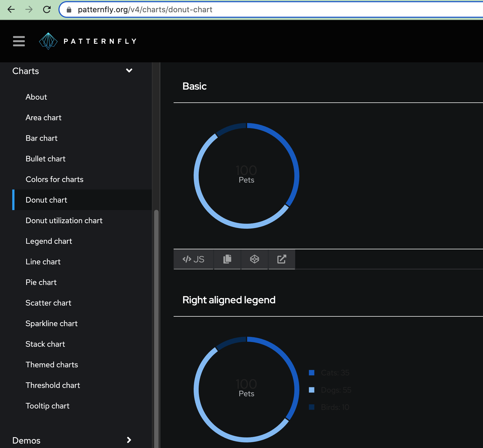Open the Bar chart page

(41, 138)
